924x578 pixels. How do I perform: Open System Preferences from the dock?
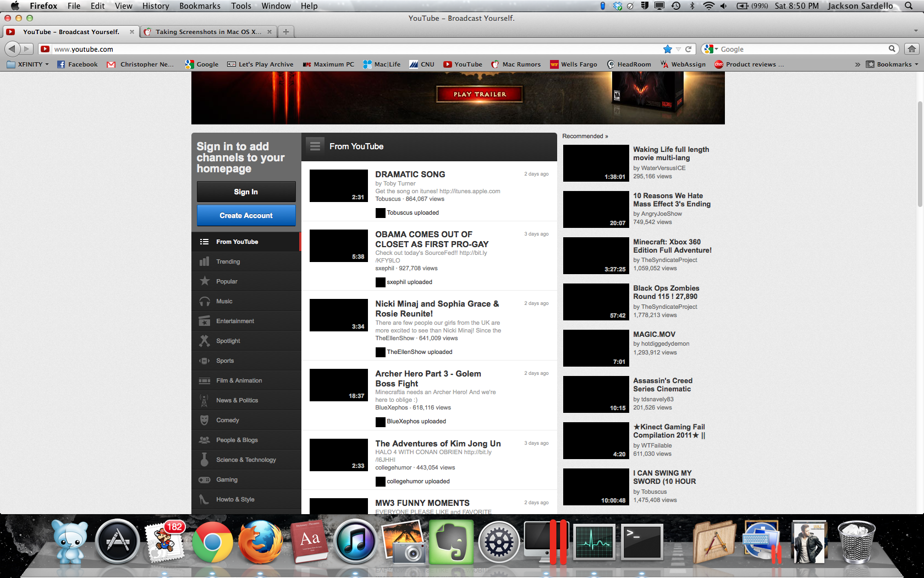point(499,542)
